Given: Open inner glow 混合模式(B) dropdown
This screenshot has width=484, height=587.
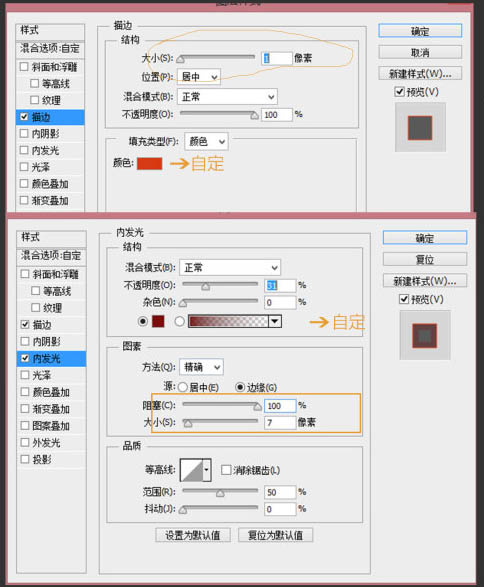Looking at the screenshot, I should point(230,268).
